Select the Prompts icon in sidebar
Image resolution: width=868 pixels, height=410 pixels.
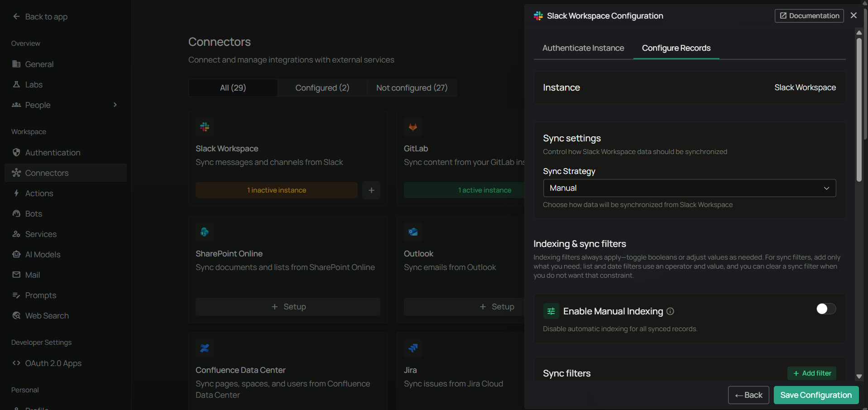point(16,295)
